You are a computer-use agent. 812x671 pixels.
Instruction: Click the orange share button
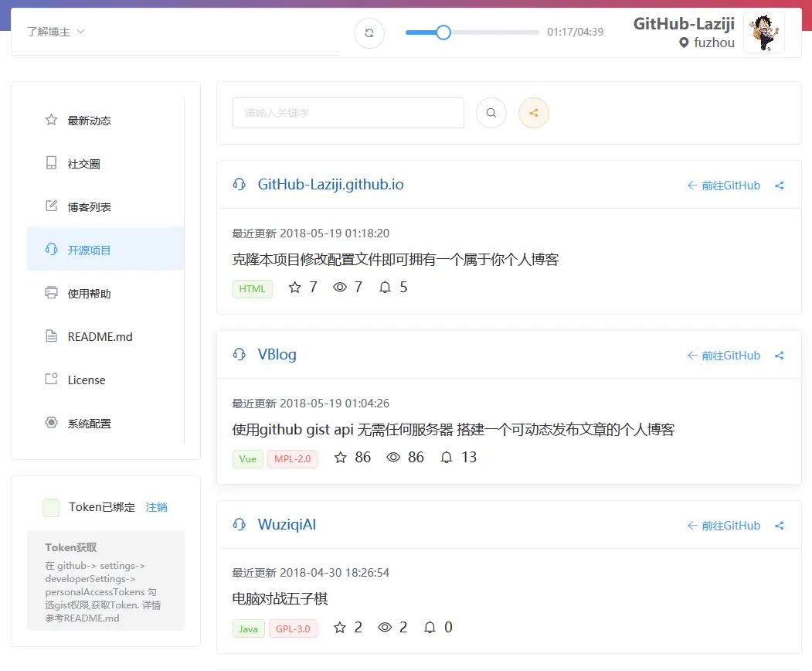click(x=533, y=112)
